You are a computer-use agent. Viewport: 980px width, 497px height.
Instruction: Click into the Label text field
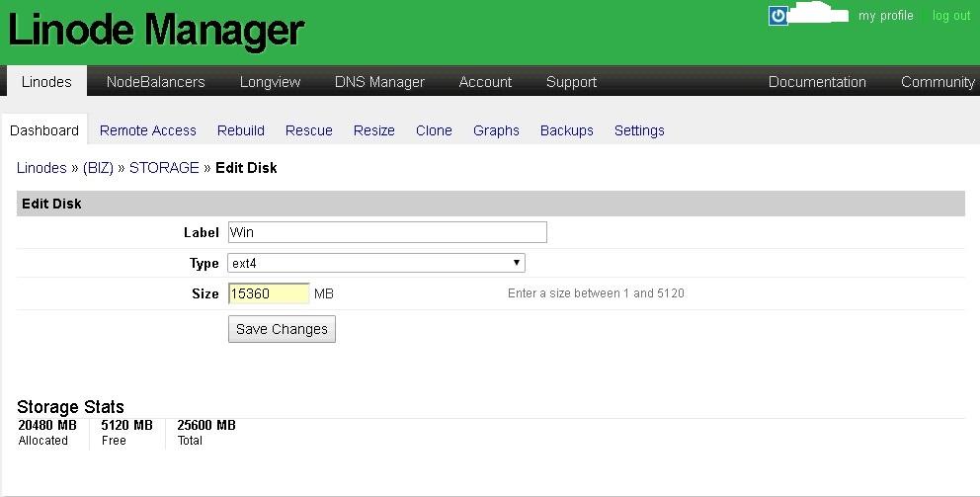tap(387, 232)
